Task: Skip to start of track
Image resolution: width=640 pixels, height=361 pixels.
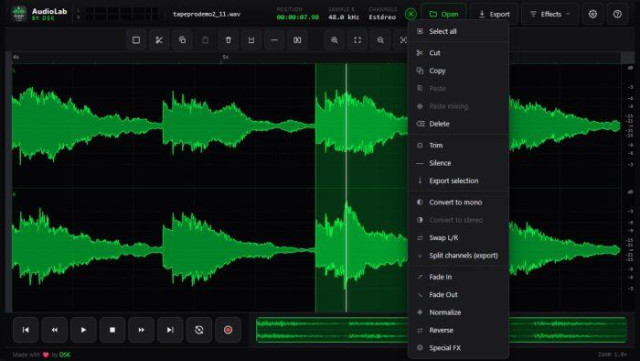Action: click(26, 330)
